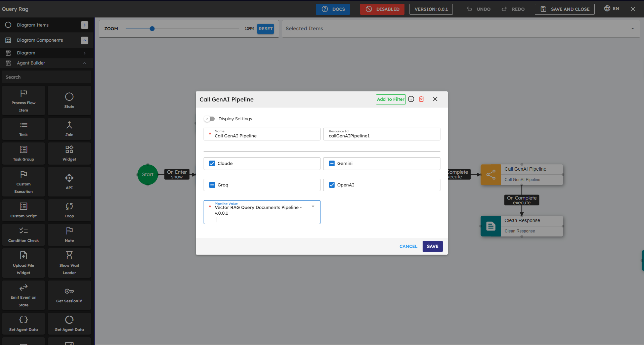Expand the Diagram menu item

[x=85, y=53]
